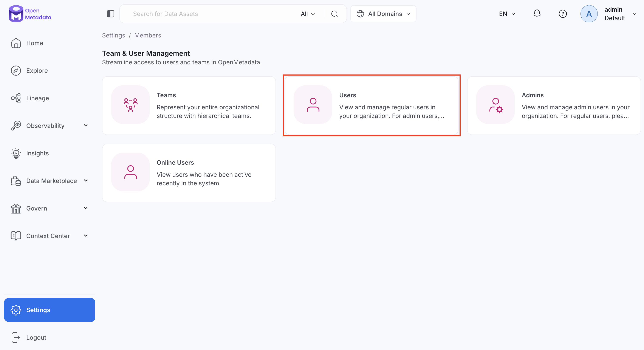Open the Teams card title
Viewport: 644px width, 350px height.
[x=166, y=95]
